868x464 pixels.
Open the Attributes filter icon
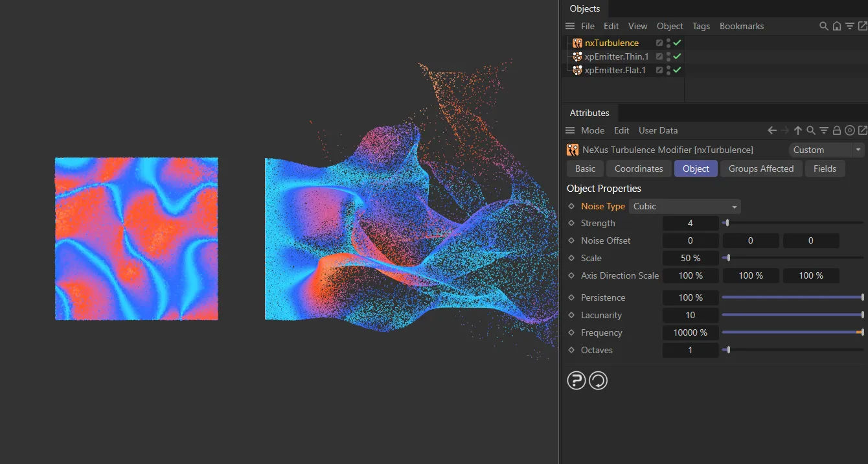pyautogui.click(x=823, y=130)
